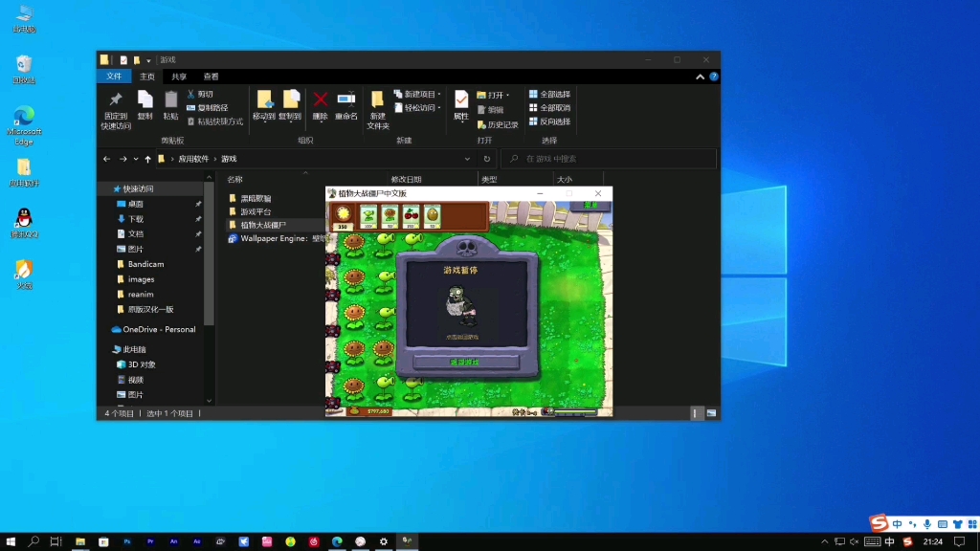Open the Move to (移动到) dropdown
The image size is (980, 551).
pyautogui.click(x=264, y=105)
